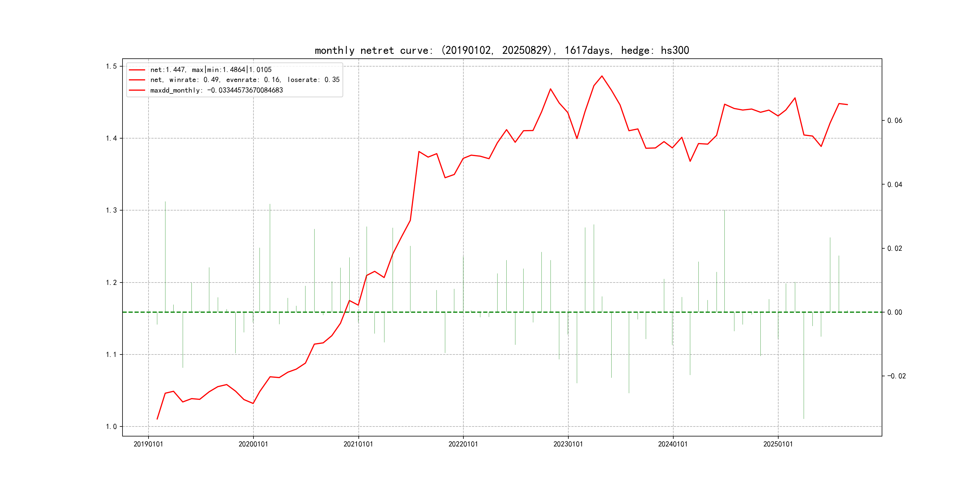The width and height of the screenshot is (980, 490).
Task: Click the highest peak of red curve
Action: coord(602,76)
